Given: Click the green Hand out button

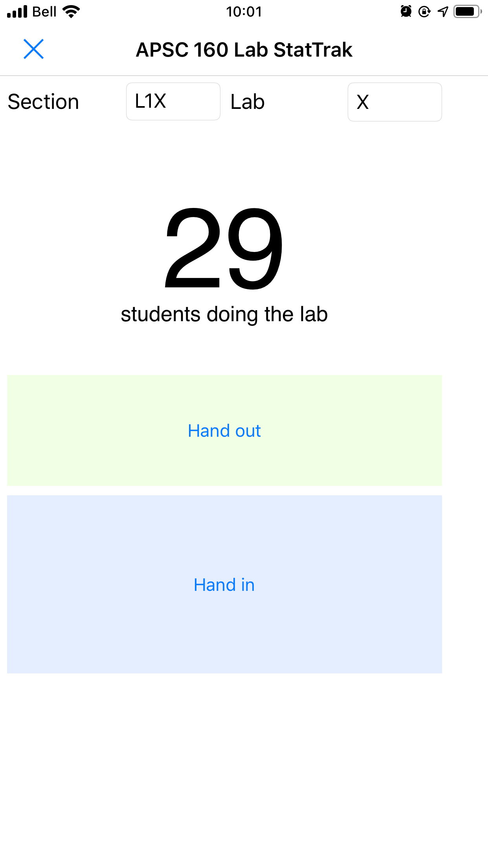Looking at the screenshot, I should coord(224,430).
